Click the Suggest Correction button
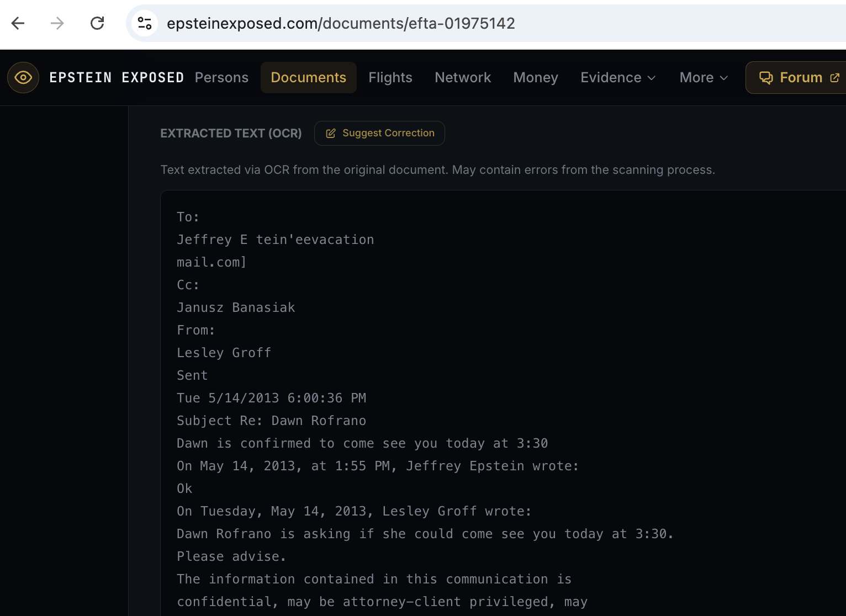The image size is (846, 616). pos(379,134)
